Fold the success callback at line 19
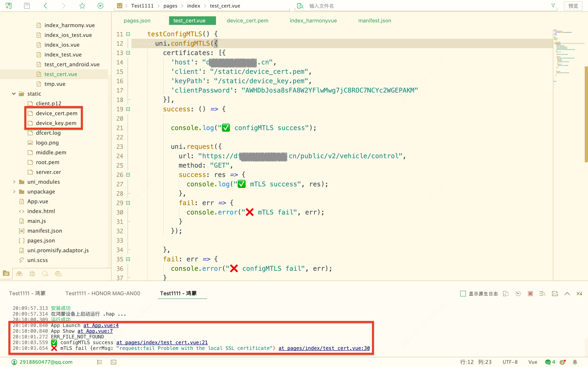This screenshot has height=367, width=588. point(128,109)
